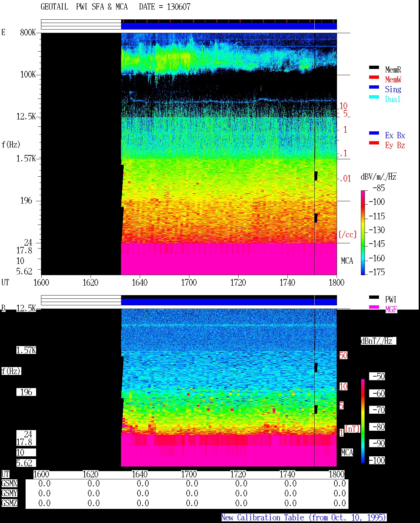Select the red .01 density scale value
The image size is (420, 523).
pyautogui.click(x=345, y=179)
